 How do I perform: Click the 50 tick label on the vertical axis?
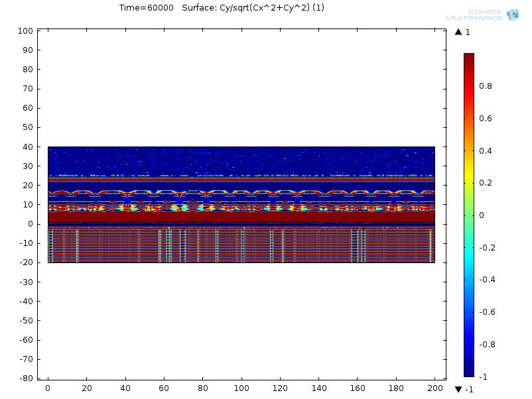click(x=27, y=127)
